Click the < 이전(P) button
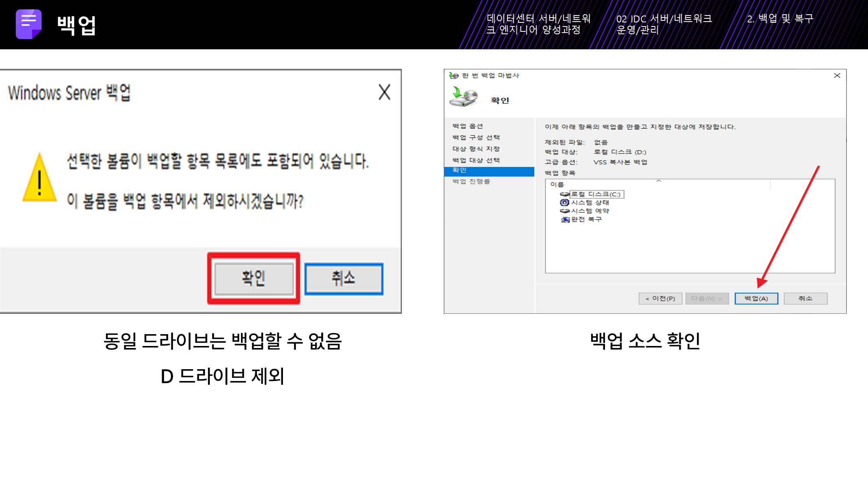Image resolution: width=868 pixels, height=489 pixels. coord(660,299)
